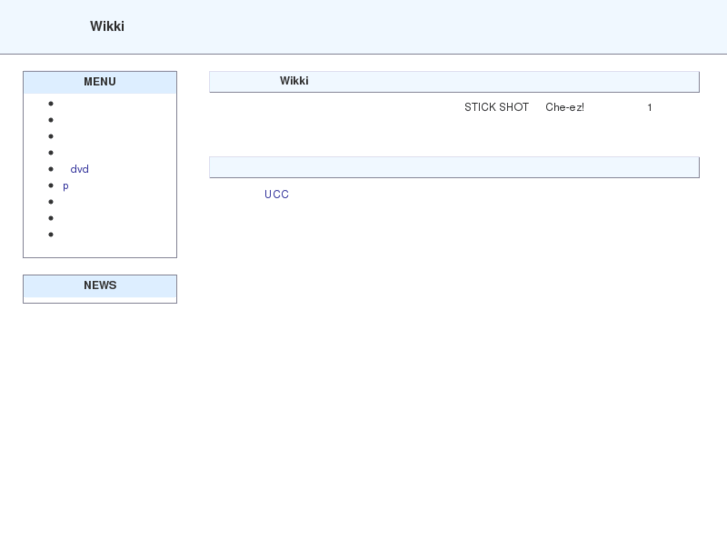Click the NEWS sidebar heading
The height and width of the screenshot is (545, 727).
click(x=100, y=285)
